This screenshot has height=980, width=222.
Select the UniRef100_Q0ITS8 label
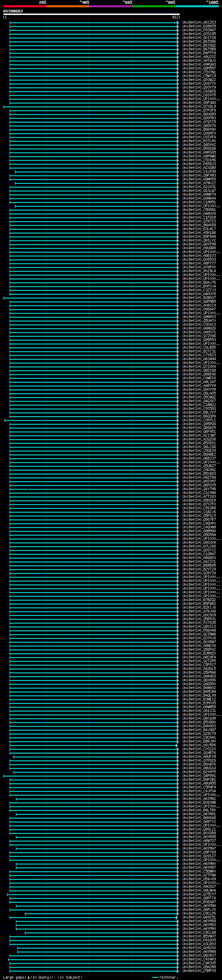pyautogui.click(x=199, y=38)
